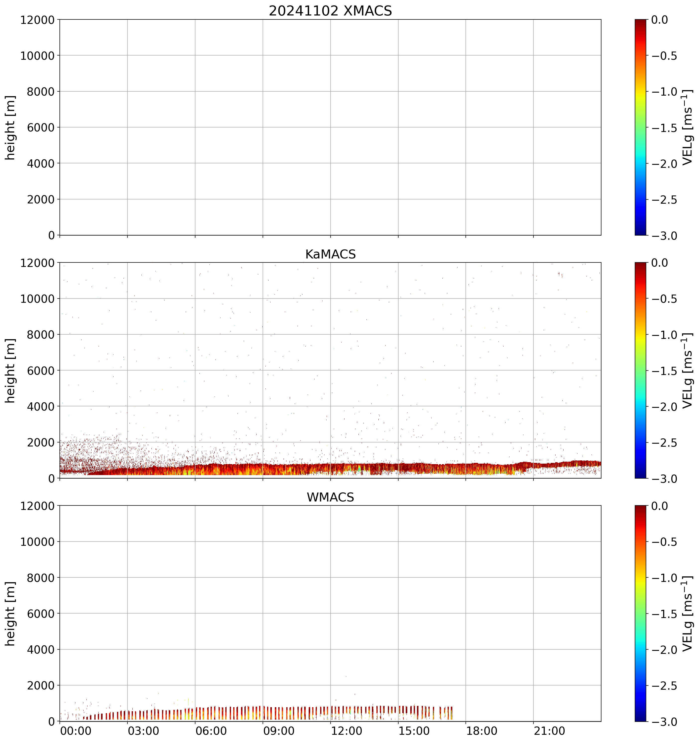Click the -3.0 tick on the bottom color bar
Screen dimensions: 700x742
(664, 722)
